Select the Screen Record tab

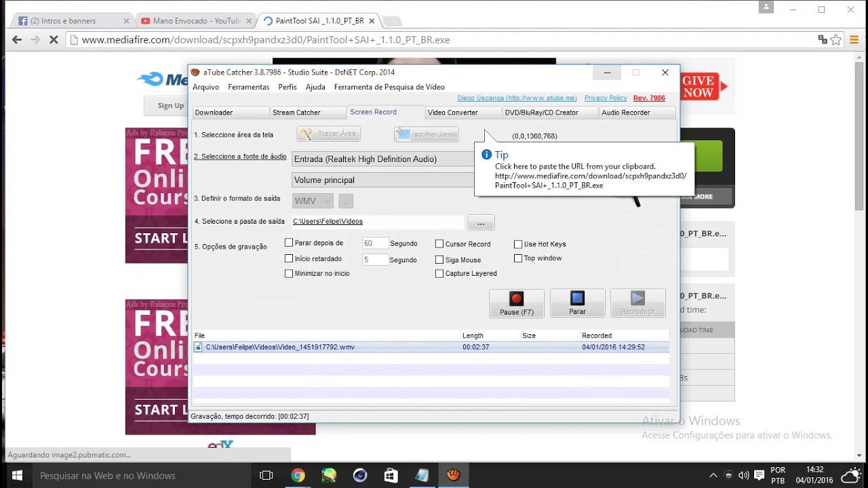click(386, 112)
